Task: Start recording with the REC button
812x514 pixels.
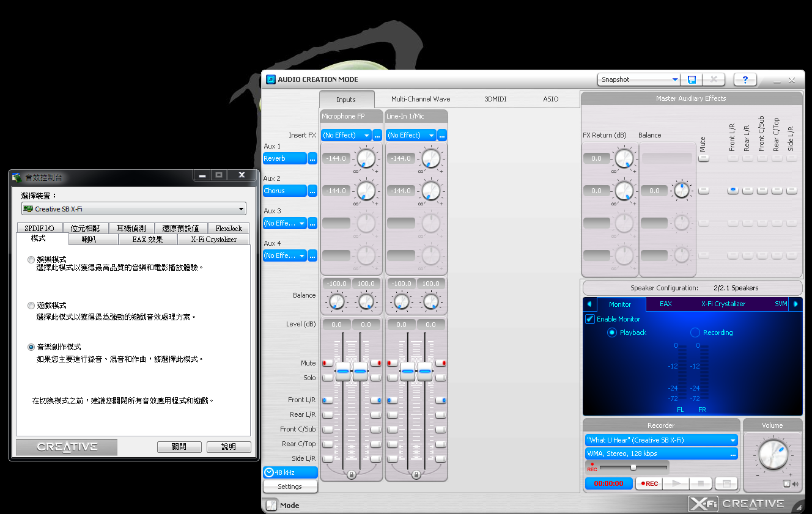Action: coord(649,483)
